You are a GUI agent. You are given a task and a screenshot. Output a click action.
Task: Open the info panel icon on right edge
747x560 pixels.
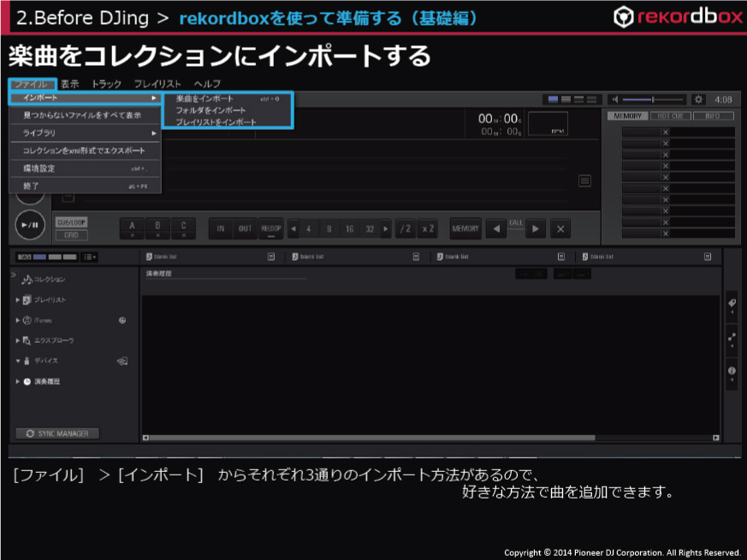(x=732, y=371)
